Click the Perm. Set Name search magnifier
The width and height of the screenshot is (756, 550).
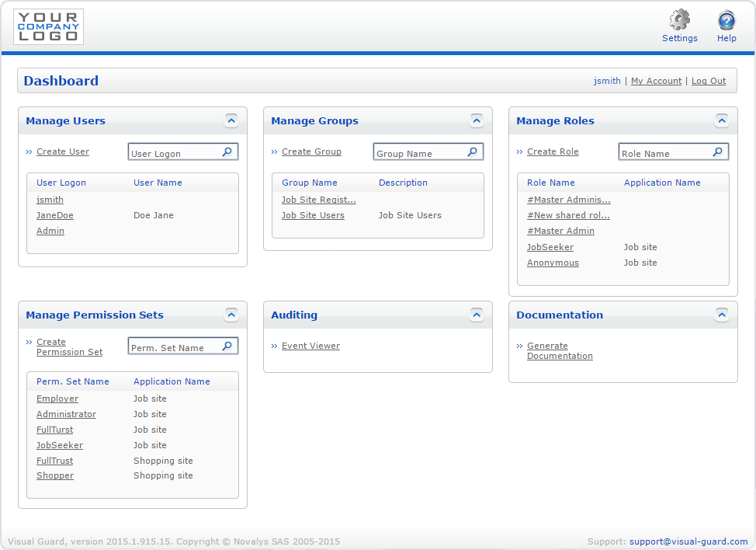tap(227, 346)
